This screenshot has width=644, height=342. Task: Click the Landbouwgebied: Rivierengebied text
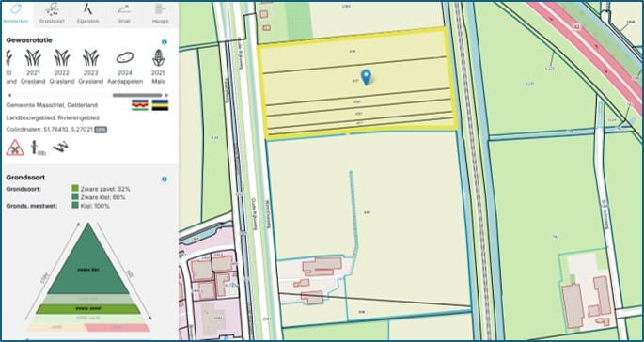(53, 117)
